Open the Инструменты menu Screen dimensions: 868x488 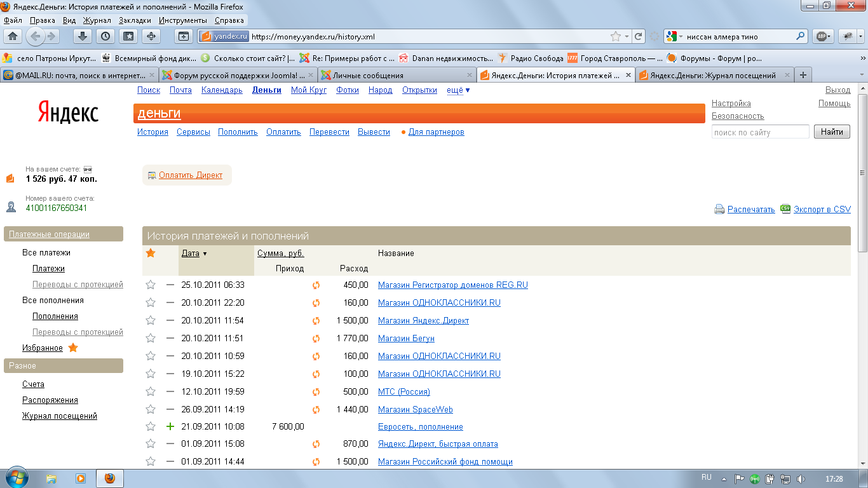click(182, 20)
